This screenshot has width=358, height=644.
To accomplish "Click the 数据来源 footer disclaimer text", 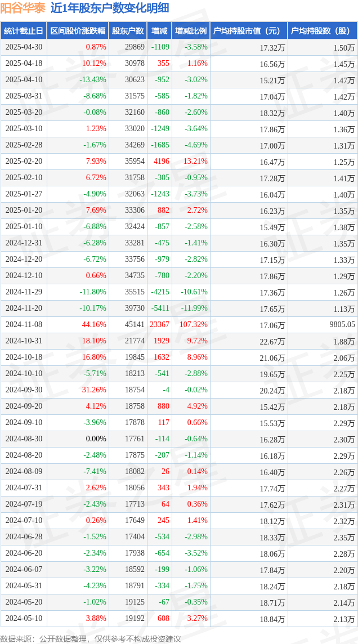I will coord(90,639).
